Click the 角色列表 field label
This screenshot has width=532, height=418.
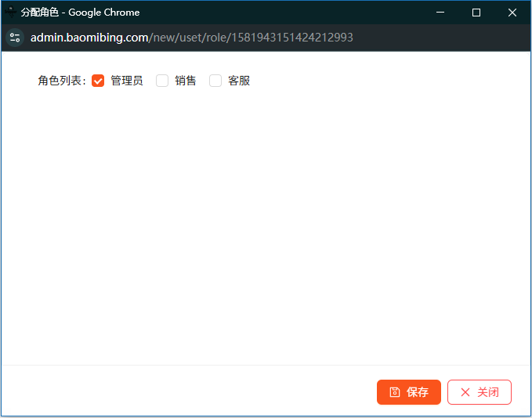click(61, 81)
